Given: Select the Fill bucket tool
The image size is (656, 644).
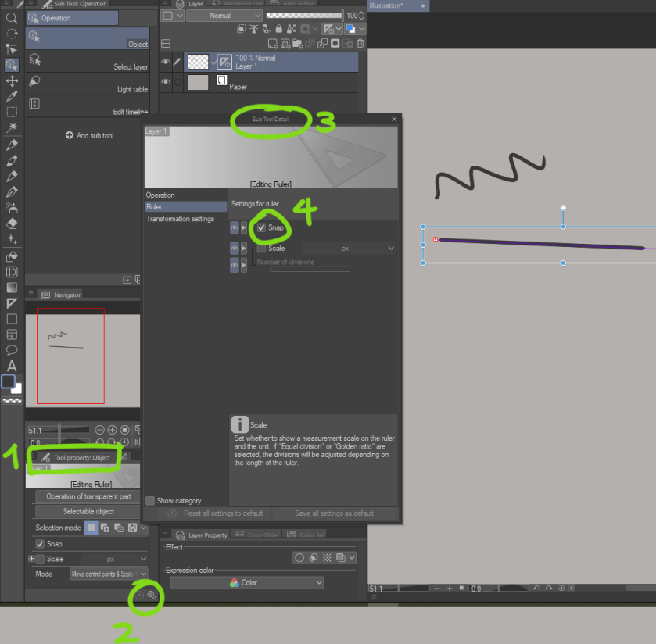Looking at the screenshot, I should click(12, 256).
